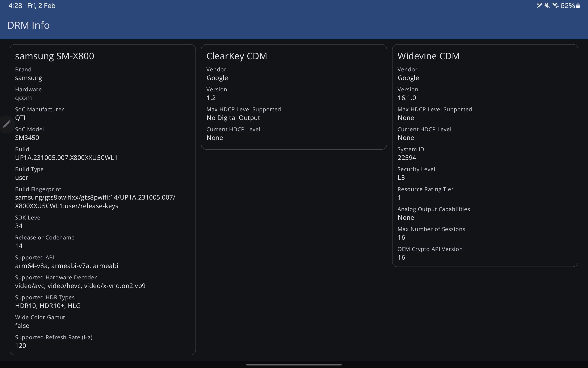
Task: Tap the S Pen edge panel pencil icon
Action: click(7, 124)
